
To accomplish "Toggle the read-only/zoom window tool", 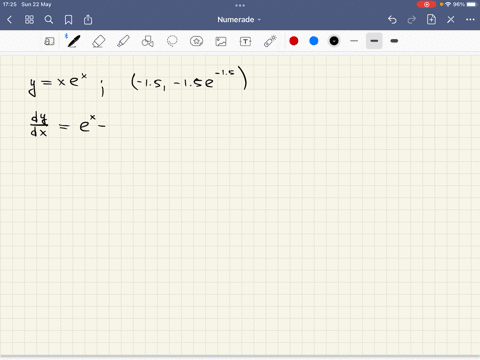I will click(x=49, y=41).
